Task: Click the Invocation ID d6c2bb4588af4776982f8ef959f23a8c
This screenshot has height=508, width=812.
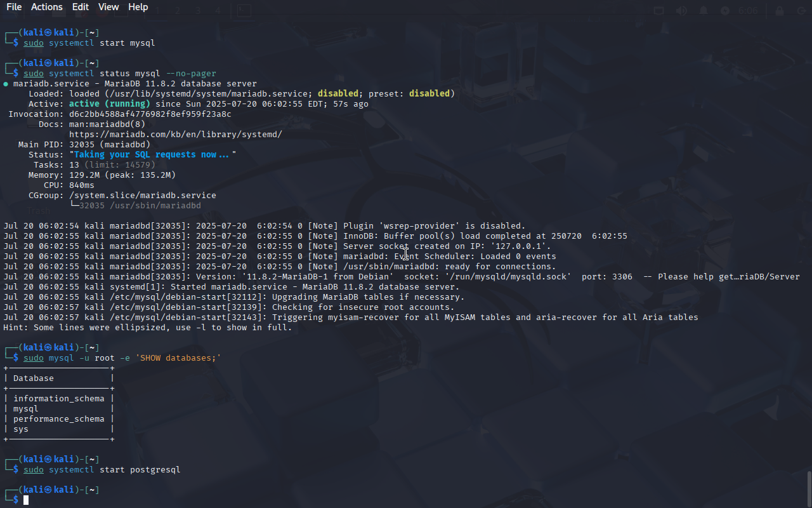Action: pos(150,114)
